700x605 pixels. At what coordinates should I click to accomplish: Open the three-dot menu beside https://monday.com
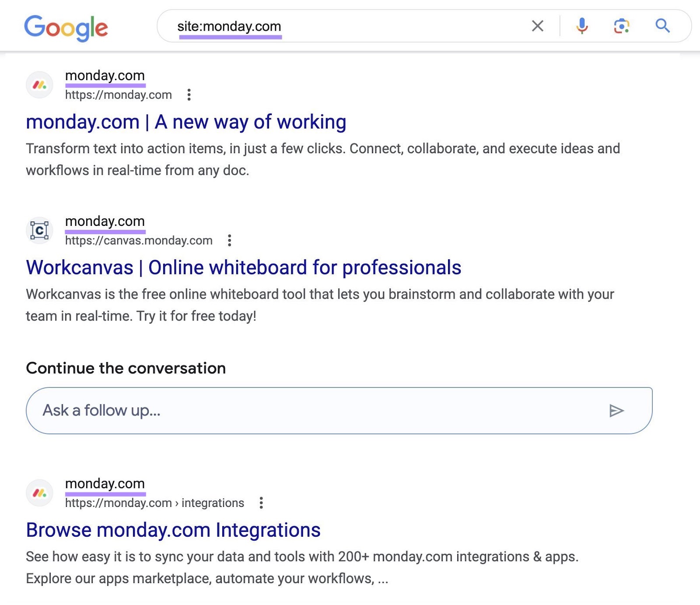click(189, 95)
